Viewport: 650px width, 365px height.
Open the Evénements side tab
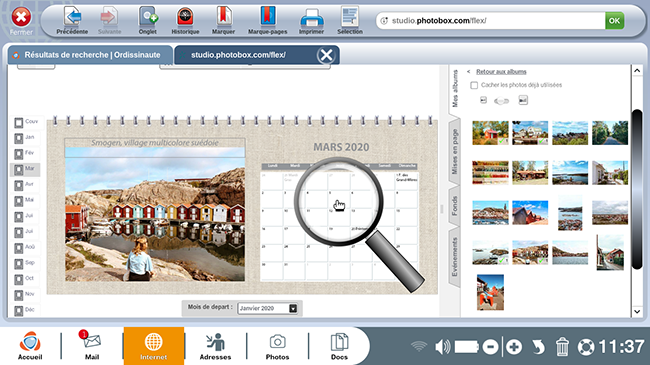pyautogui.click(x=455, y=257)
